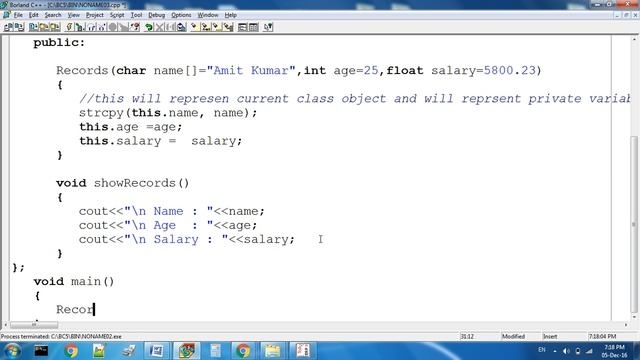Open the View menu

pyautogui.click(x=73, y=15)
